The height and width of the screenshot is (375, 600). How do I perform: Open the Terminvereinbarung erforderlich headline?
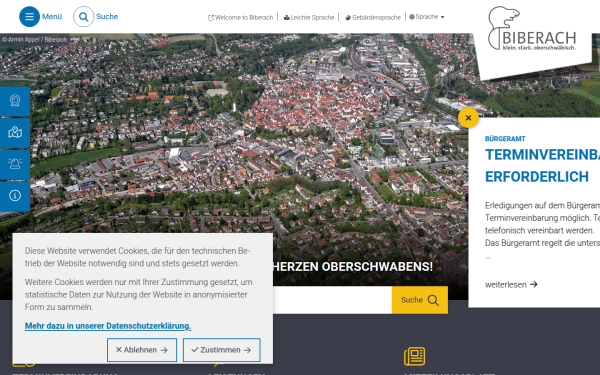click(542, 166)
